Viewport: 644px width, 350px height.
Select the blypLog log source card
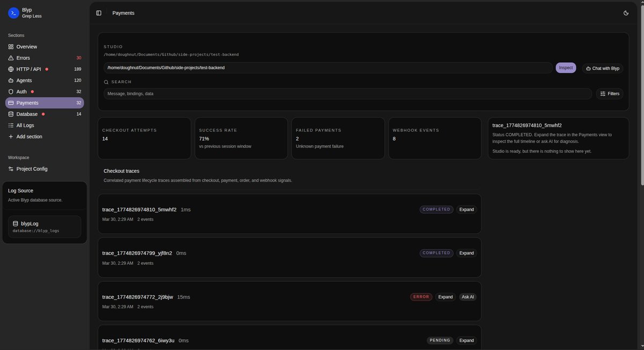[x=45, y=227]
